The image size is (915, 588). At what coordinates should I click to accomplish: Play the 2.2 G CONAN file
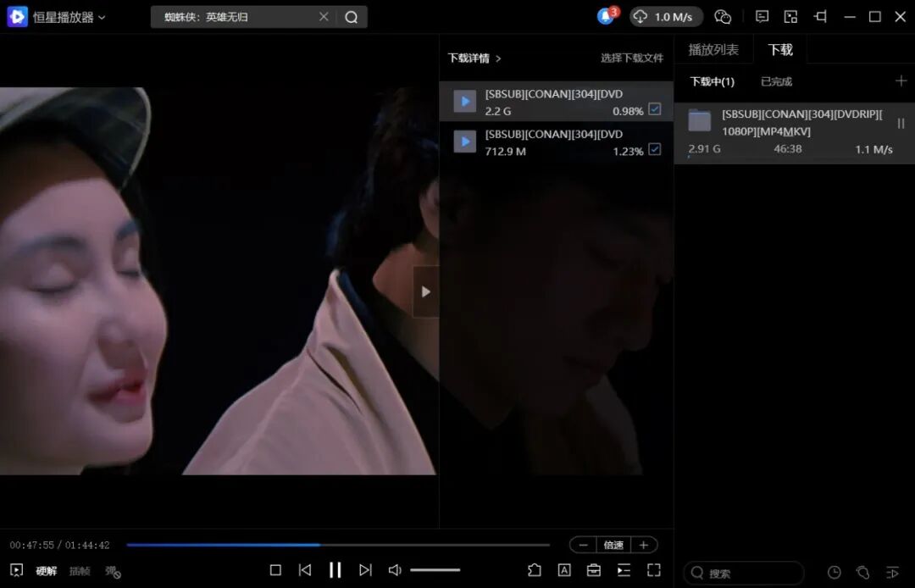464,102
